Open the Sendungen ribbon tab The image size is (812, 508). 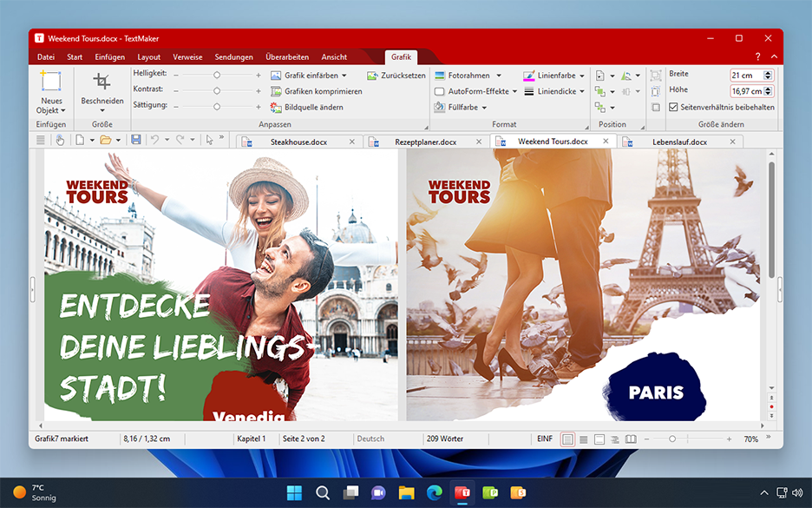pos(233,56)
